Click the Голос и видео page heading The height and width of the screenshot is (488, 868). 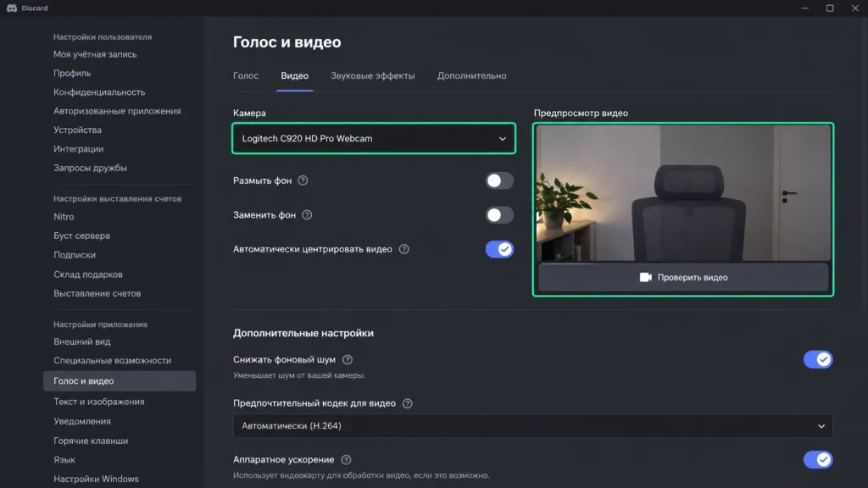coord(287,42)
